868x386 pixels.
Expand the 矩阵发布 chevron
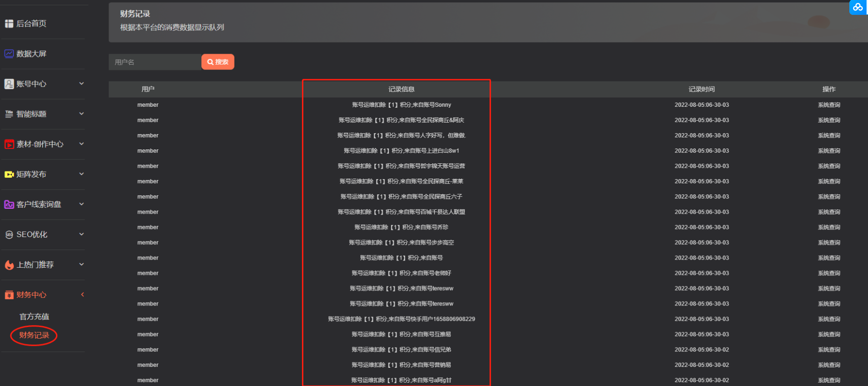(81, 174)
